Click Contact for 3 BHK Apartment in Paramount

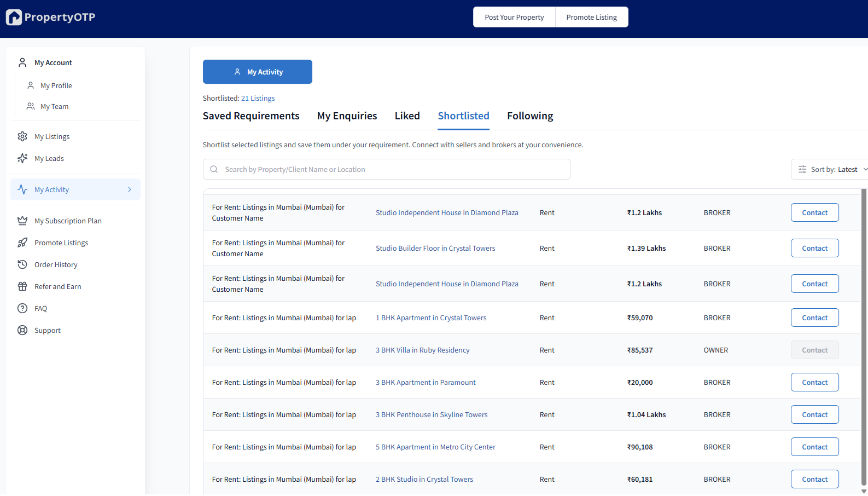pos(814,382)
